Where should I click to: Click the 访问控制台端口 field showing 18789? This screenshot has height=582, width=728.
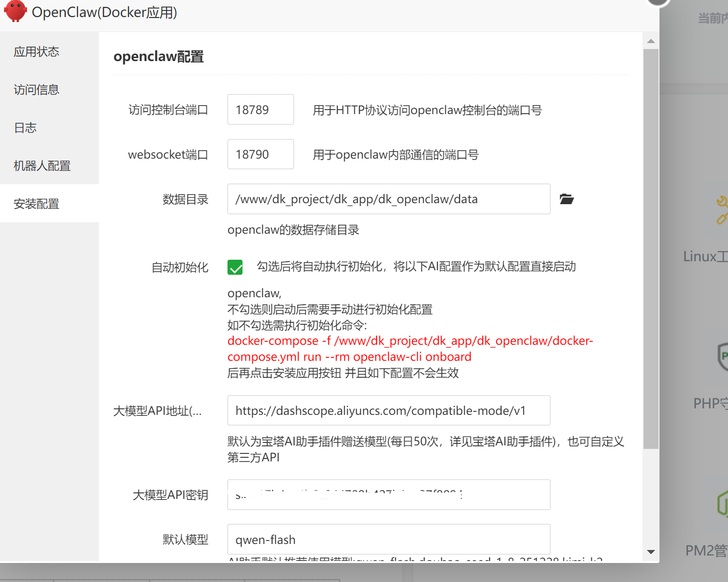260,109
